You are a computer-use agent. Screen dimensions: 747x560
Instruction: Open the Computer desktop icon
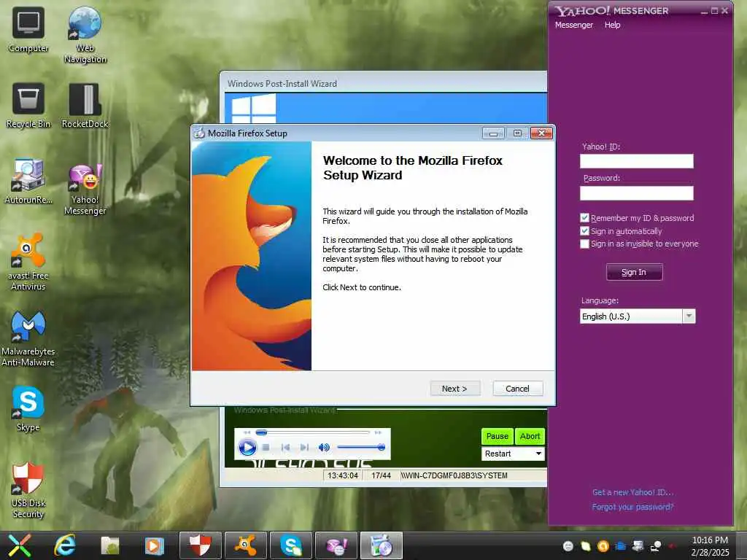[28, 29]
